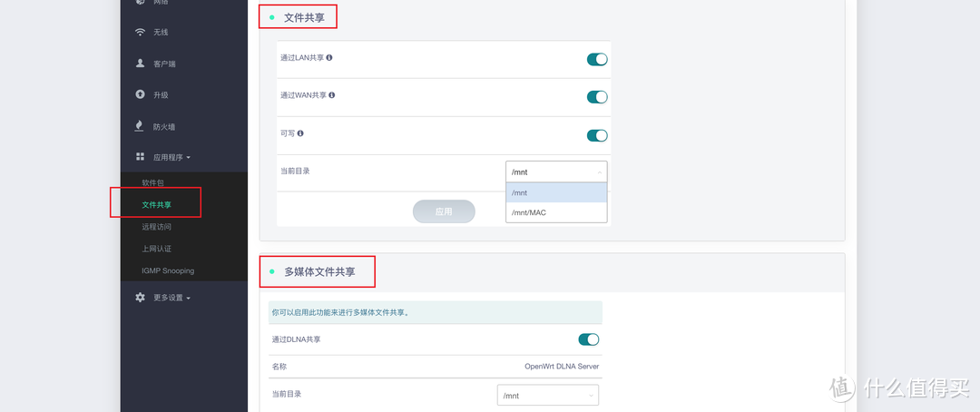Screen dimensions: 980x412
Task: Toggle the 通过WAN共享 switch
Action: (597, 97)
